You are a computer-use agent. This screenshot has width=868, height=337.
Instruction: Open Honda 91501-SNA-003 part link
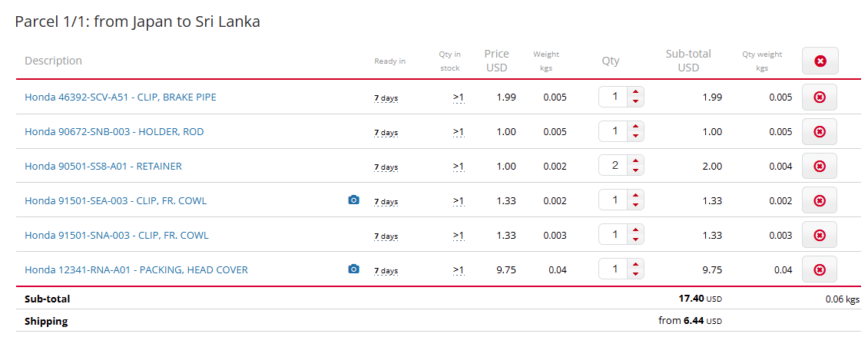point(117,235)
